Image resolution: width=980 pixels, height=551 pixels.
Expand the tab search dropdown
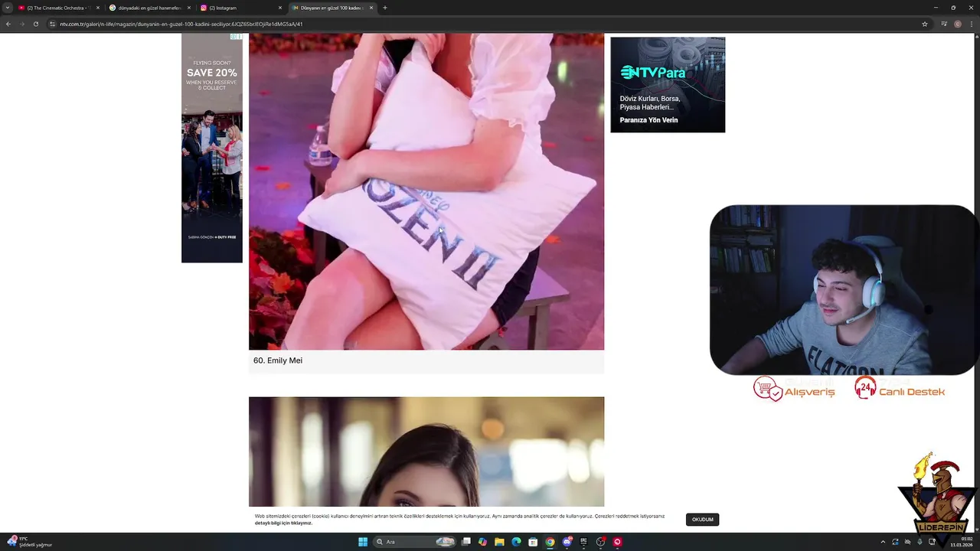(x=8, y=8)
